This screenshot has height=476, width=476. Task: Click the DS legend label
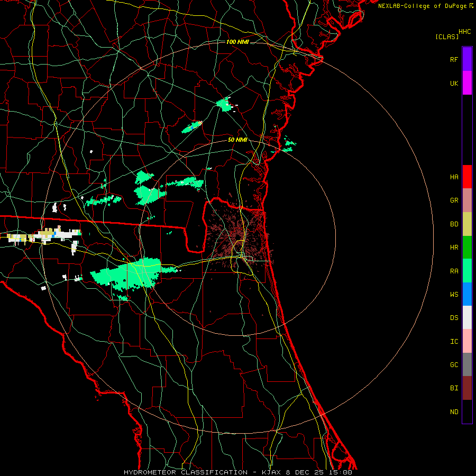[454, 318]
